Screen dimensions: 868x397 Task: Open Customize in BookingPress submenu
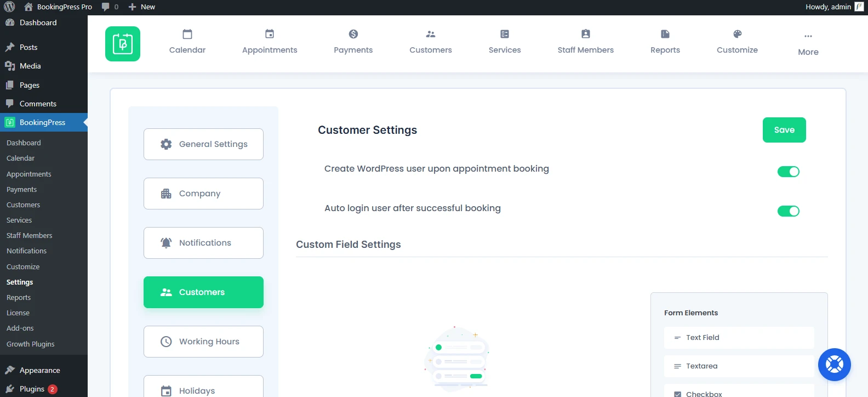click(23, 266)
